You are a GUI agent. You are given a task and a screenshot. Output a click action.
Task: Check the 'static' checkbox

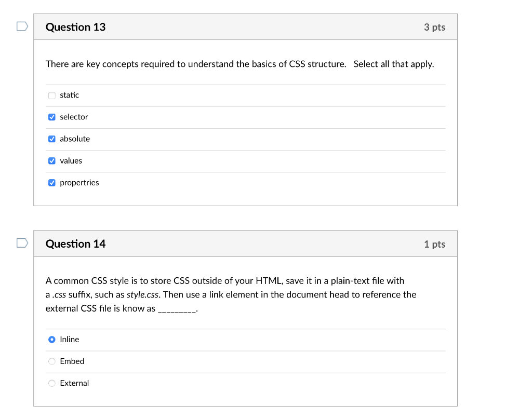(51, 95)
